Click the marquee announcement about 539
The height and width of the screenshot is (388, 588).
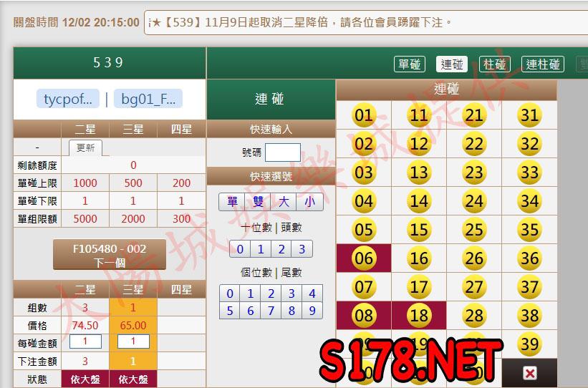point(300,22)
